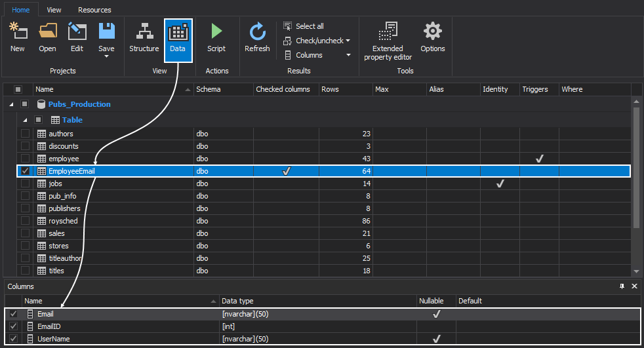The height and width of the screenshot is (348, 644).
Task: Check the authors table checkbox
Action: [25, 134]
